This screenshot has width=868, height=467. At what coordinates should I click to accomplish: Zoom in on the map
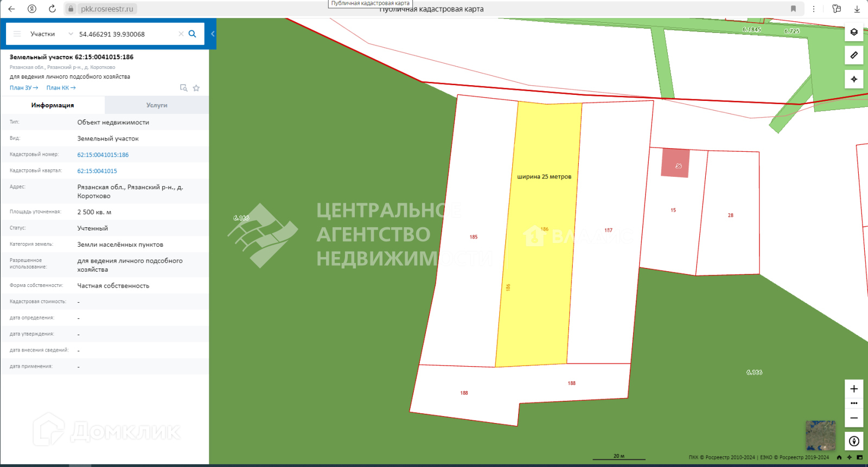tap(854, 389)
